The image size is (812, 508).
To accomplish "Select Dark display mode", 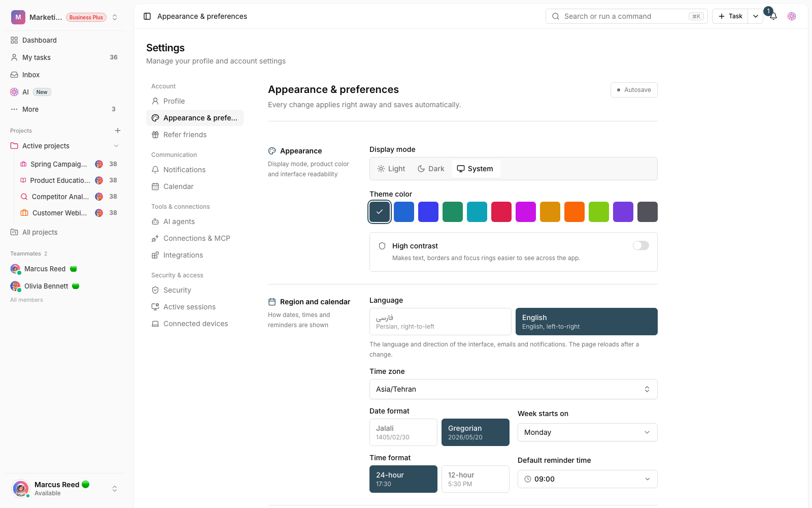I will tap(431, 169).
